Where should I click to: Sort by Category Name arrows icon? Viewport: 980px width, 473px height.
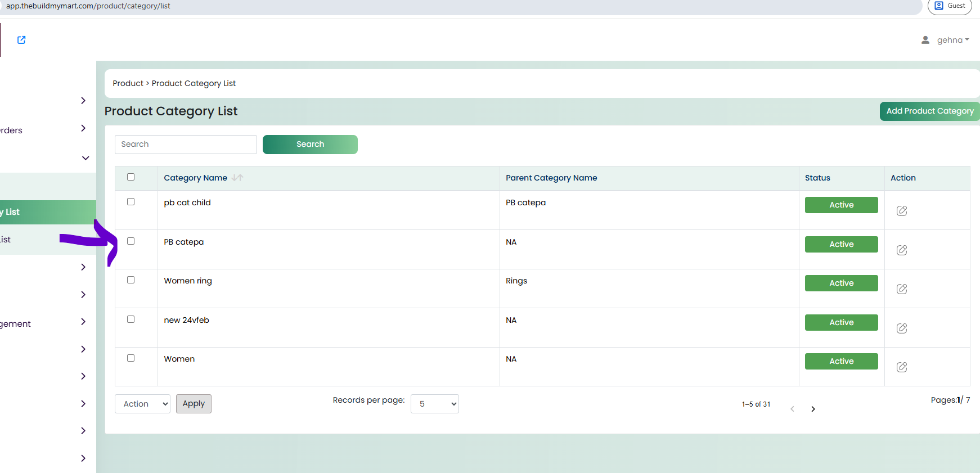tap(237, 178)
